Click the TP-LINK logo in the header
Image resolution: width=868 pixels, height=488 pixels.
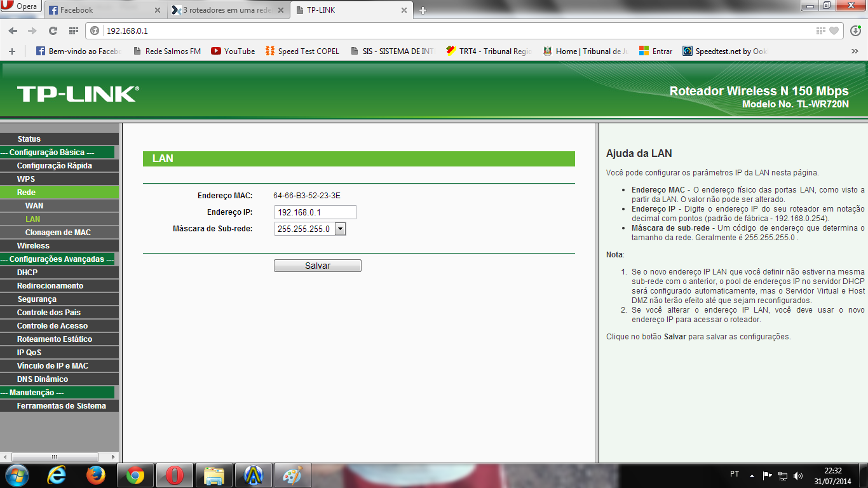[x=78, y=94]
